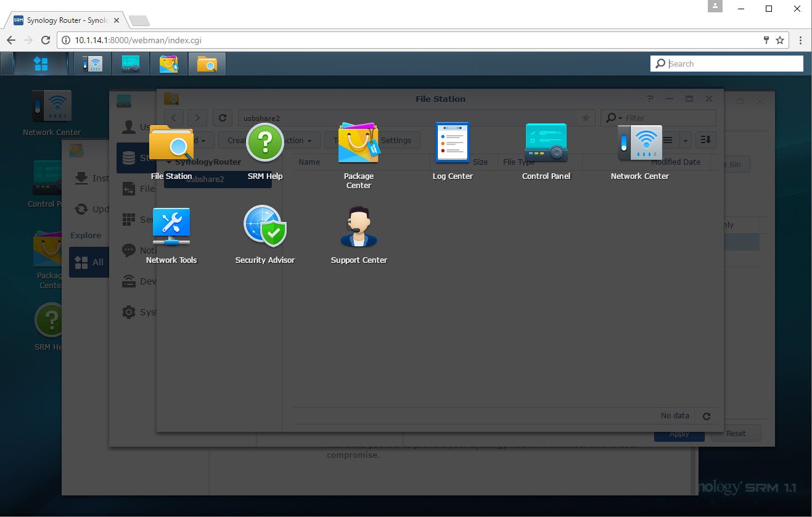
Task: Switch to Package Center via taskbar icon
Action: click(x=168, y=64)
